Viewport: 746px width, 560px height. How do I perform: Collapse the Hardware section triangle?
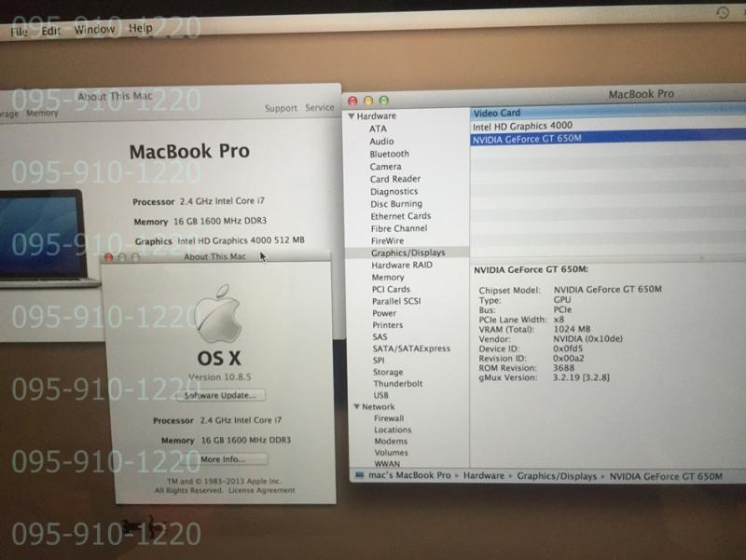click(352, 116)
